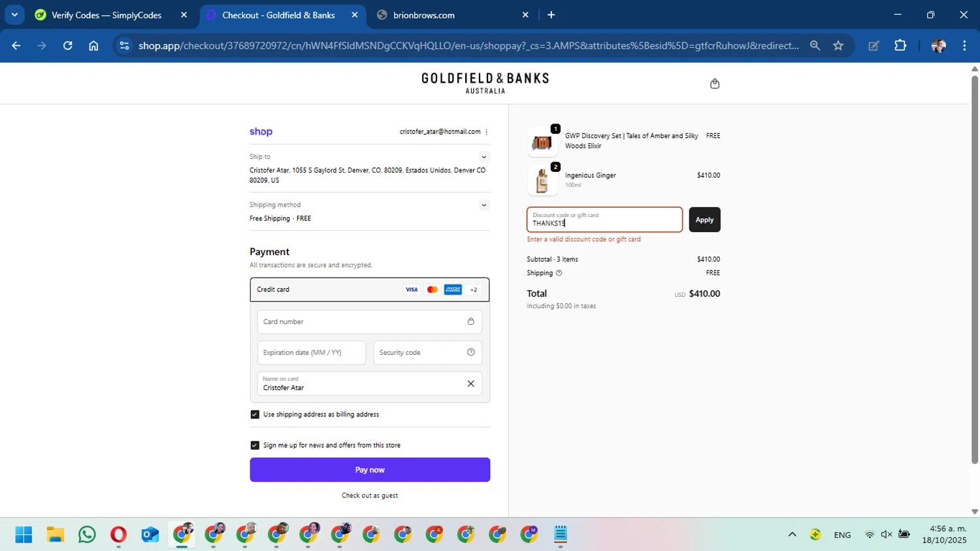Open Notepad app in taskbar
980x551 pixels.
point(560,535)
